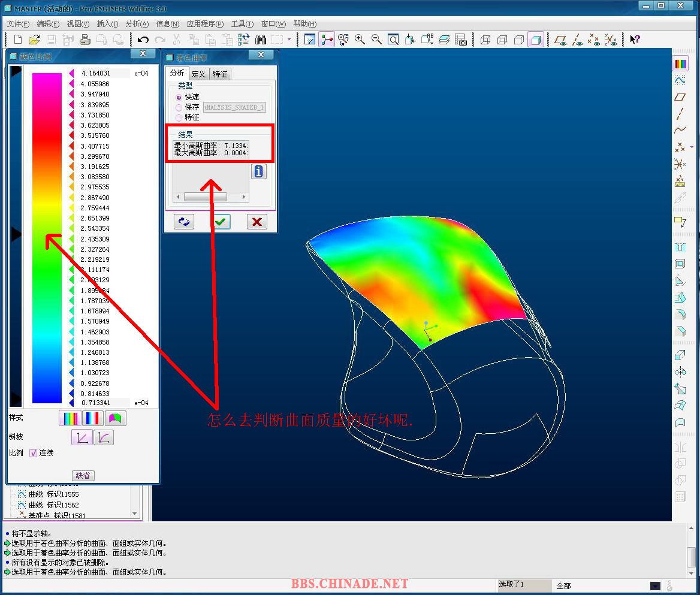The image size is (700, 595).
Task: Click the repeat analysis button
Action: [184, 222]
